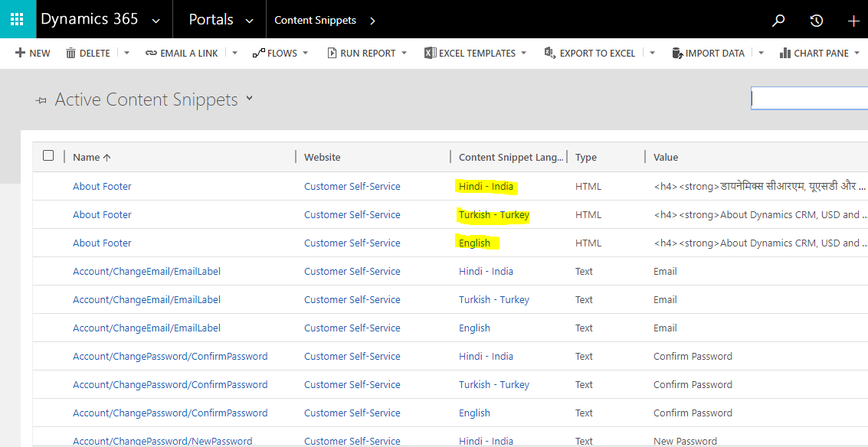Click the Content Snippets breadcrumb
This screenshot has height=447, width=868.
click(314, 21)
